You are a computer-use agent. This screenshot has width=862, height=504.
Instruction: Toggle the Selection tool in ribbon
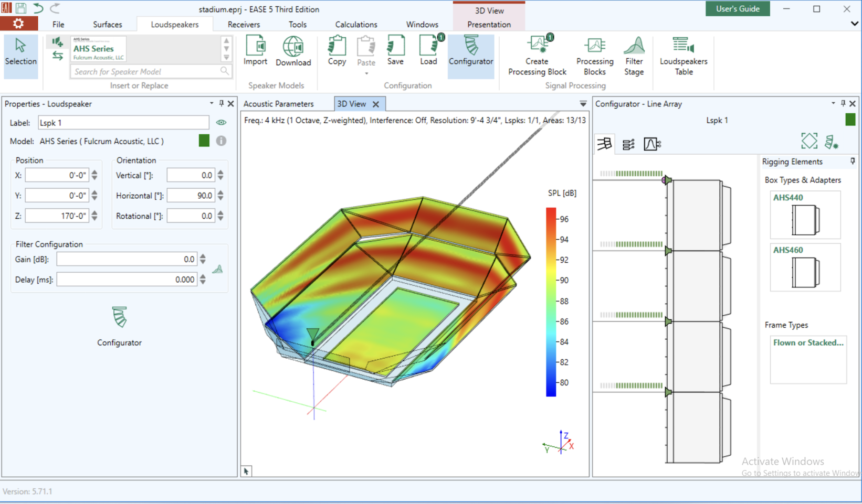pos(20,51)
